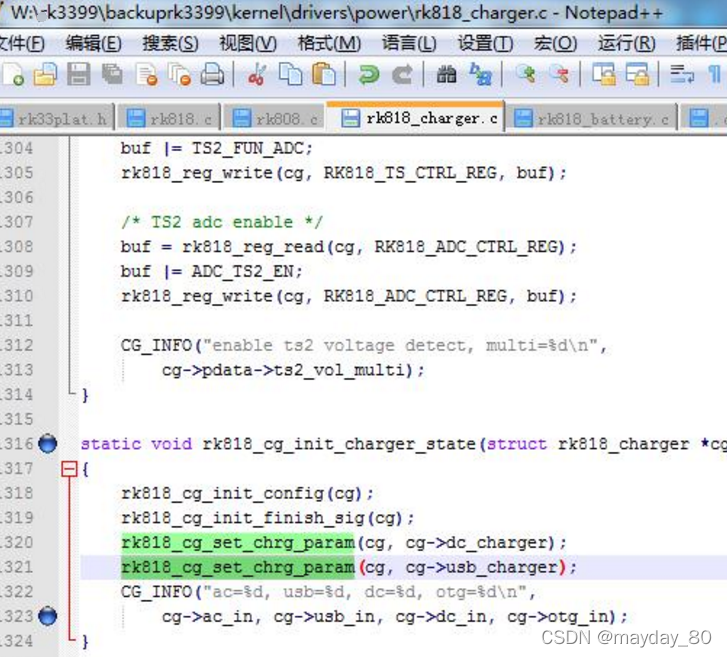This screenshot has height=657, width=727.
Task: Click the Synchronize horizontal scrolling icon
Action: pyautogui.click(x=637, y=75)
